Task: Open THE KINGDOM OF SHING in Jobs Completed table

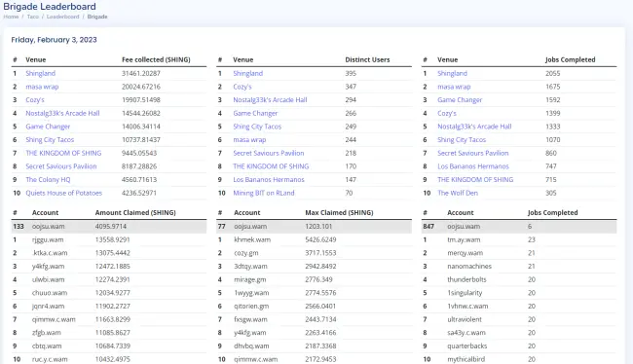Action: click(x=475, y=180)
